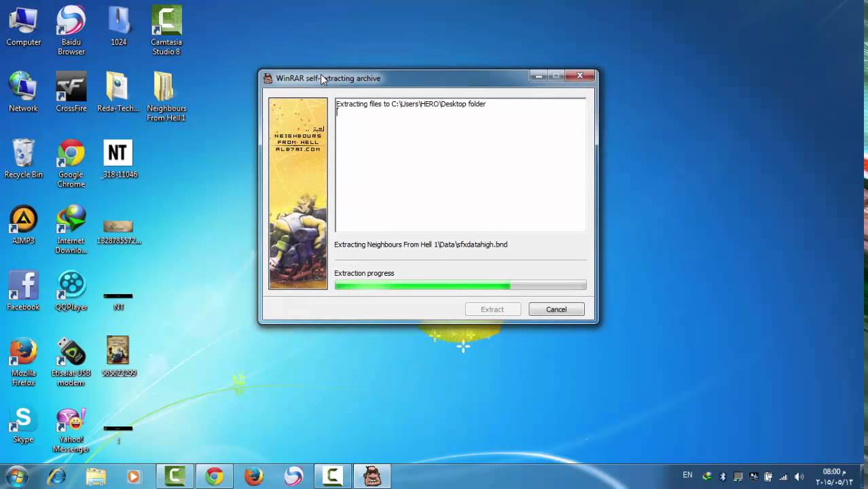Click the 'Extracting Neighbours From Hell 1\Data\sfxdatahigh.bnd' status text
The image size is (868, 489).
tap(420, 244)
